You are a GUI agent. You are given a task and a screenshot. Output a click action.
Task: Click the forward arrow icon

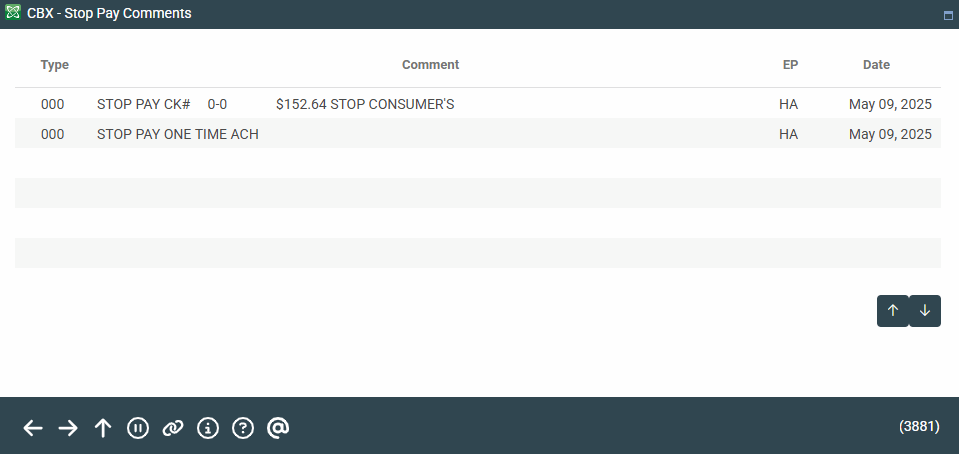tap(68, 428)
